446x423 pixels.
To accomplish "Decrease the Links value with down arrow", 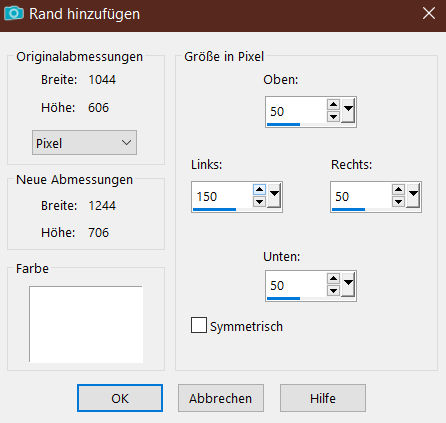I will [259, 202].
